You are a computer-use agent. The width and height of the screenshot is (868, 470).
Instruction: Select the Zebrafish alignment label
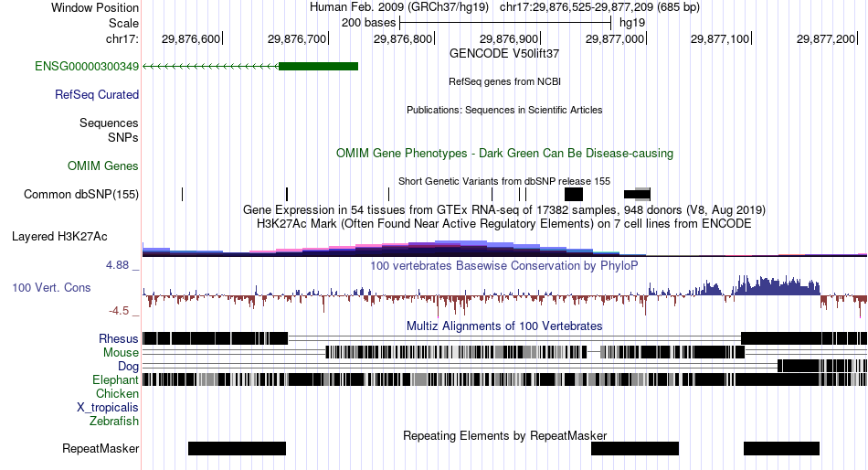point(114,422)
